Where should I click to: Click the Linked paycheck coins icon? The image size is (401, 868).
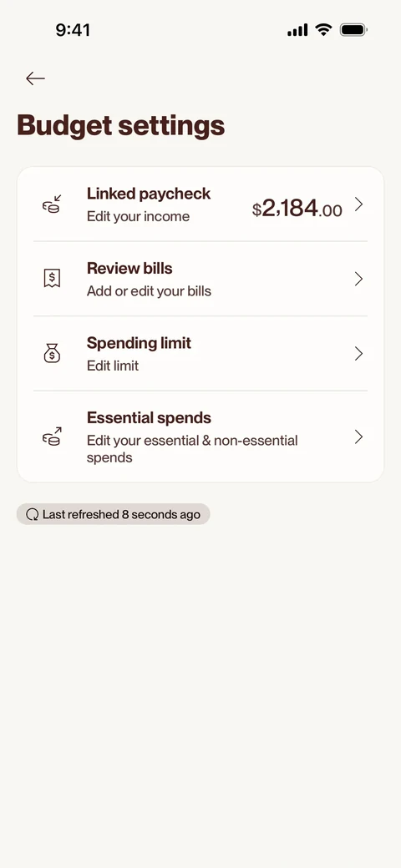pos(52,204)
